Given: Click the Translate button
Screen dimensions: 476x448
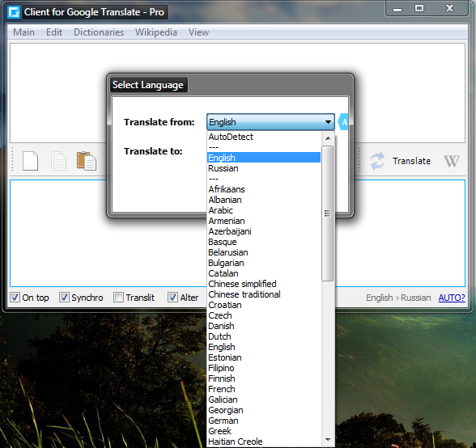Looking at the screenshot, I should (x=411, y=161).
